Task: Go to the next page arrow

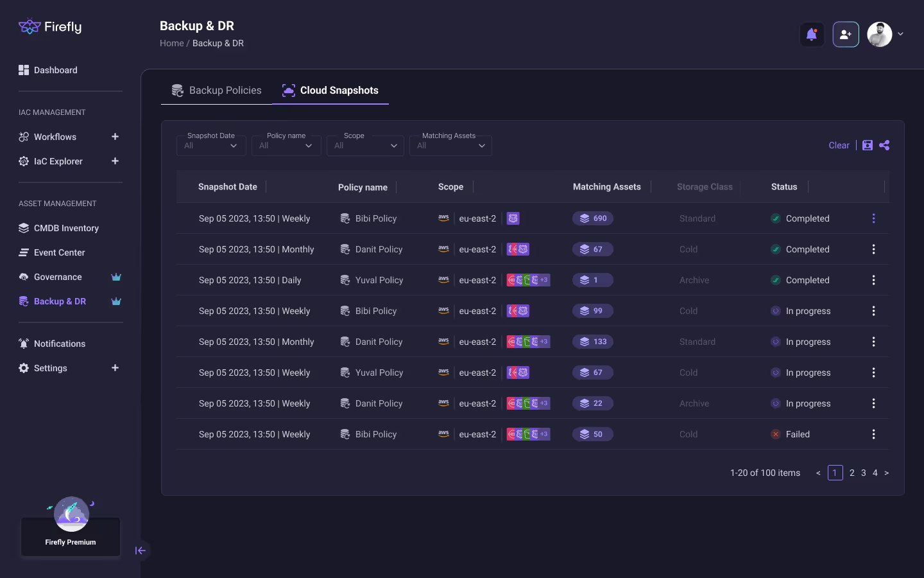Action: tap(886, 473)
